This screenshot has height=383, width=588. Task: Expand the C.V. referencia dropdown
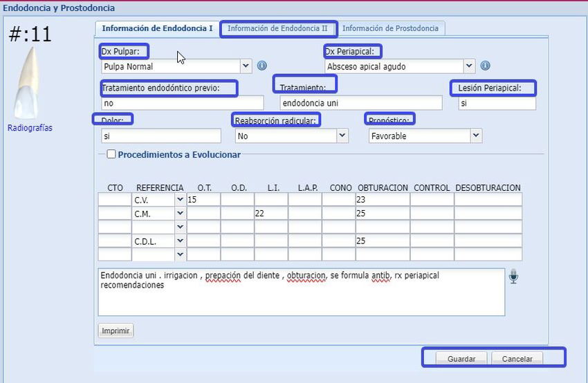(x=180, y=199)
